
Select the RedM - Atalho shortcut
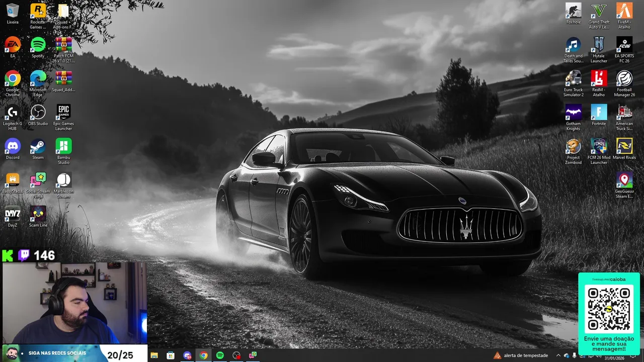tap(599, 83)
